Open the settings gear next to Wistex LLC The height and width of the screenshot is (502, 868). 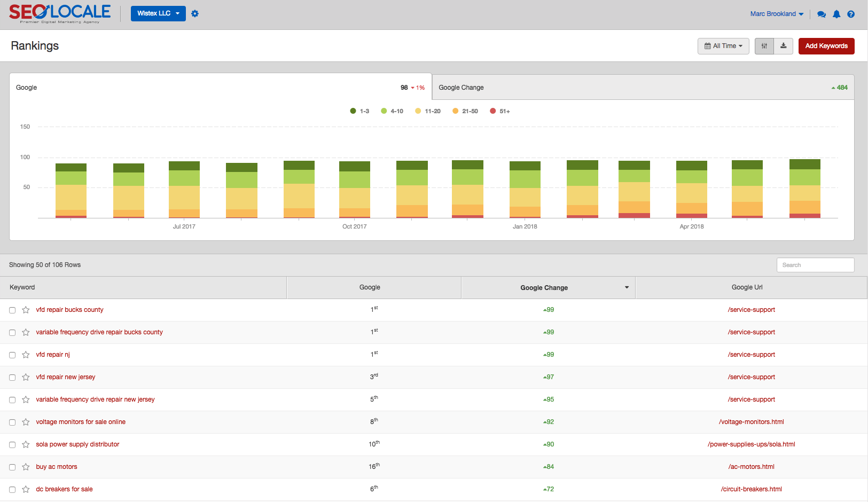[195, 14]
